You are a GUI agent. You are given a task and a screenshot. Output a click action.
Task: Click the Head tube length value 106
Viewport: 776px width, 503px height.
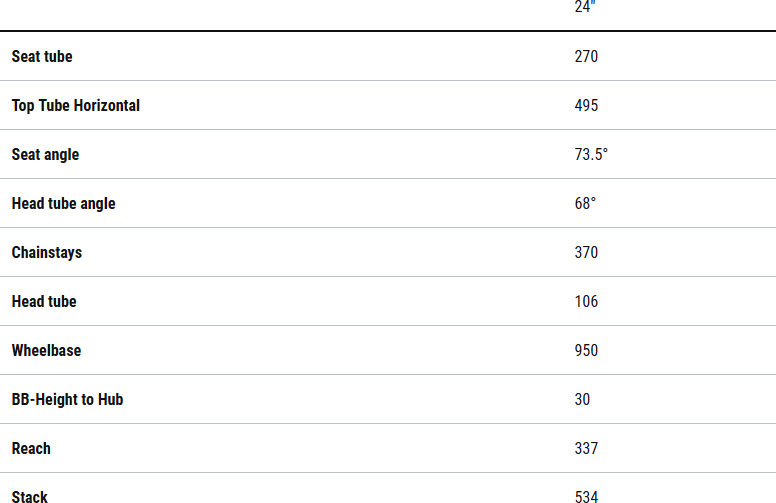586,302
